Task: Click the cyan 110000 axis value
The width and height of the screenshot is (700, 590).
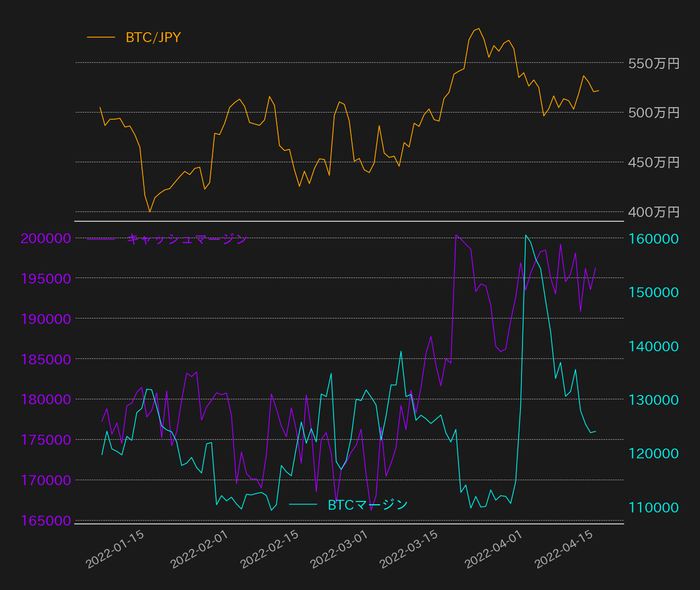Action: click(x=654, y=508)
